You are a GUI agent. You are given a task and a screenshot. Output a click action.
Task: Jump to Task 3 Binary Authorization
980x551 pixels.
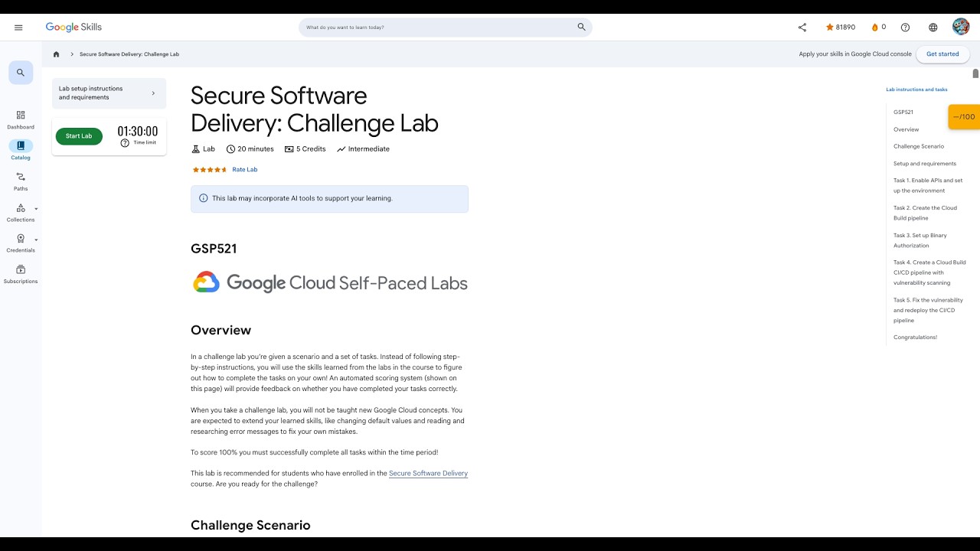920,240
